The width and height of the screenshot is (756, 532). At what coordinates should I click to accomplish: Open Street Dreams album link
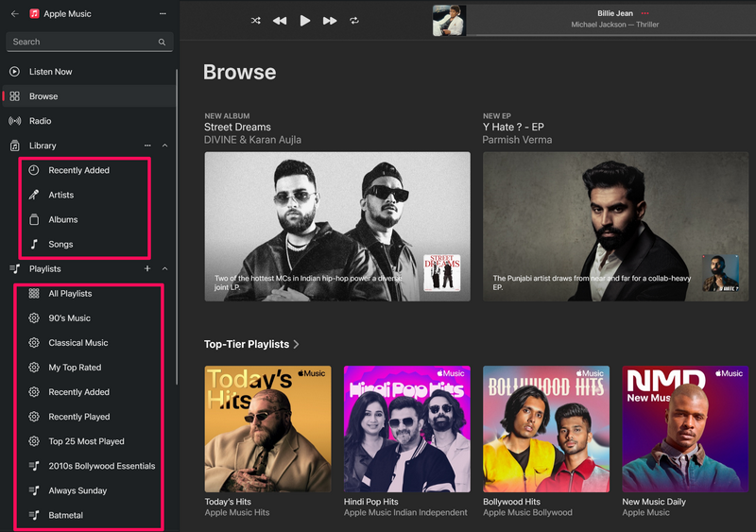point(238,127)
